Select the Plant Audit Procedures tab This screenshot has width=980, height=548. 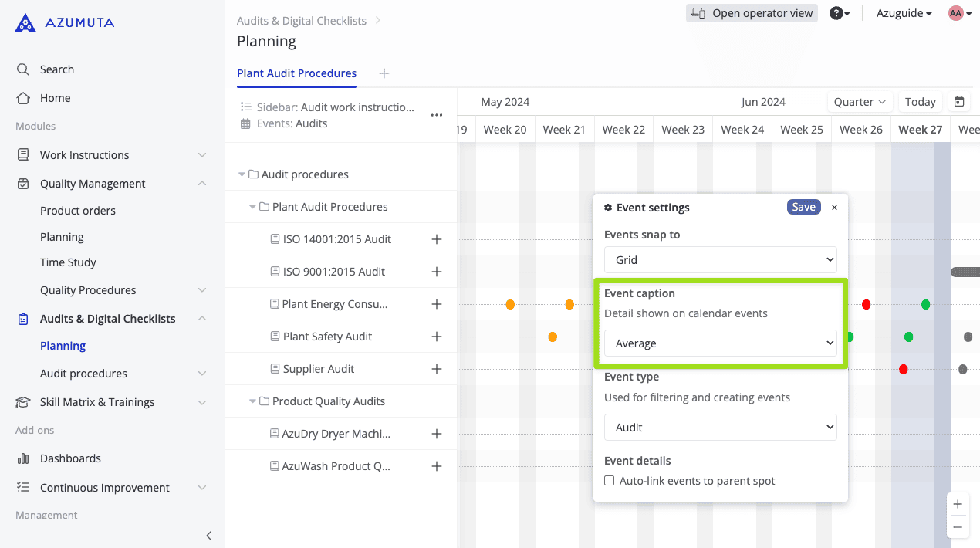click(296, 73)
